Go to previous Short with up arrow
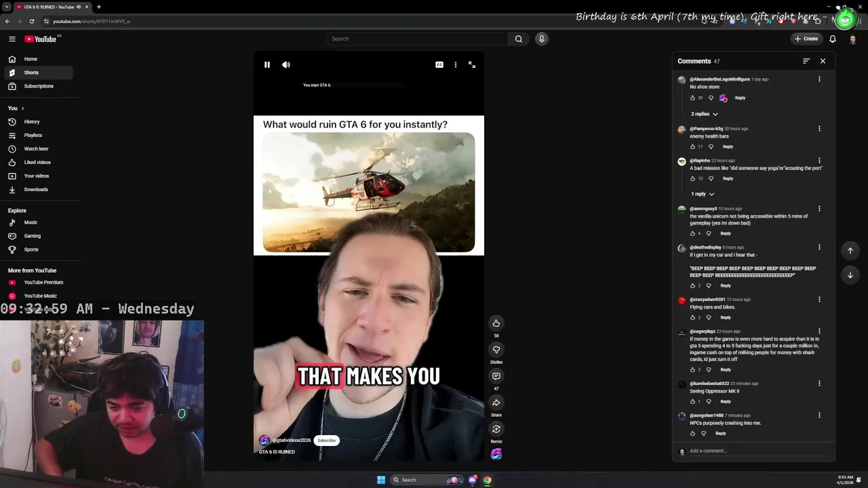868x488 pixels. 850,251
